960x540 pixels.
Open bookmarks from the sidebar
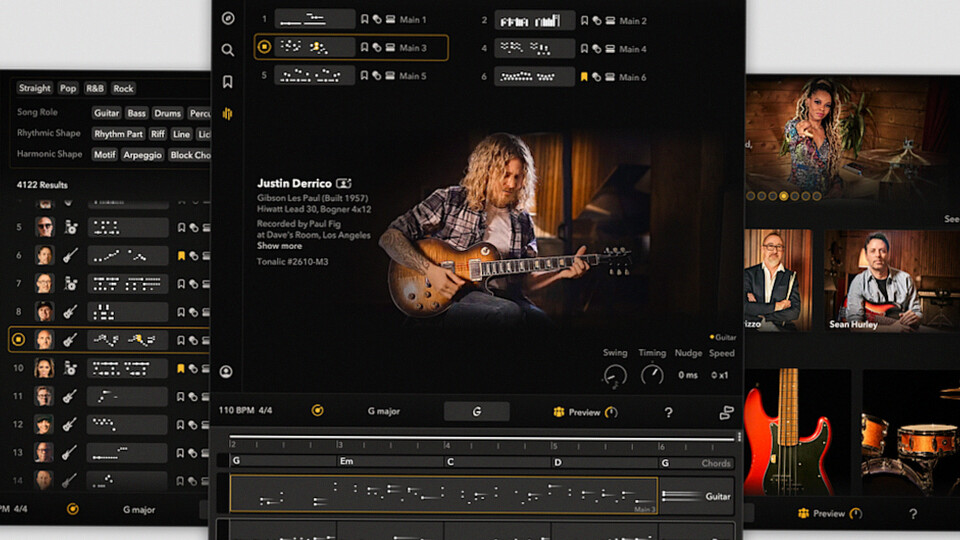[228, 82]
